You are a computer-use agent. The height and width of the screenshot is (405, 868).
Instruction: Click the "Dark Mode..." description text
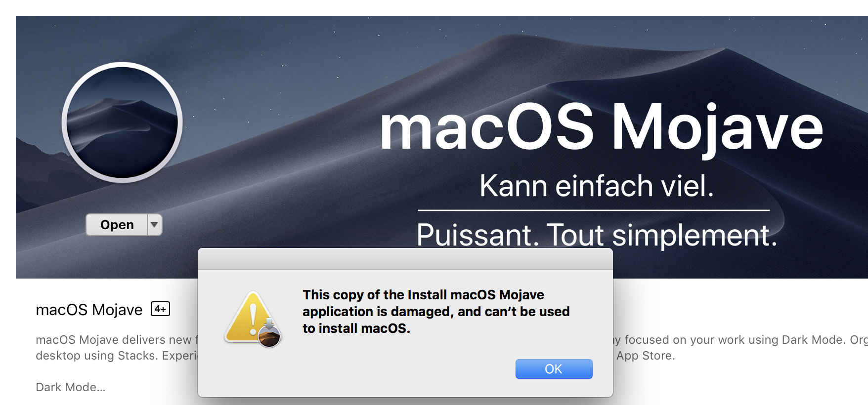pyautogui.click(x=70, y=387)
